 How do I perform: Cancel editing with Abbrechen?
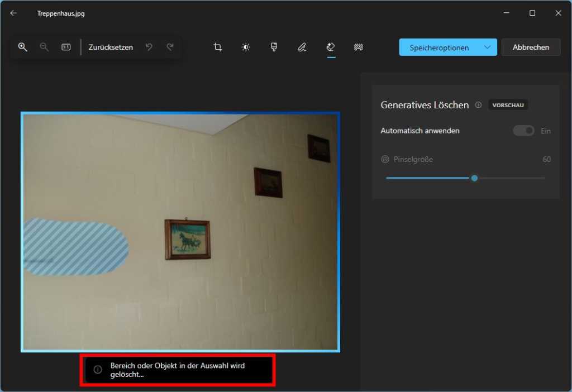point(531,47)
